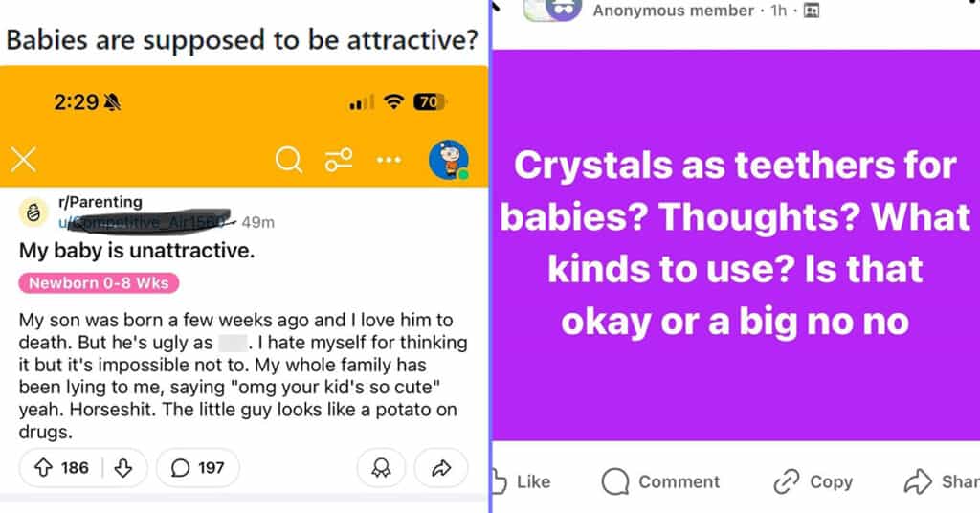Give an award using the ribbon icon
This screenshot has height=513, width=980.
tap(381, 467)
